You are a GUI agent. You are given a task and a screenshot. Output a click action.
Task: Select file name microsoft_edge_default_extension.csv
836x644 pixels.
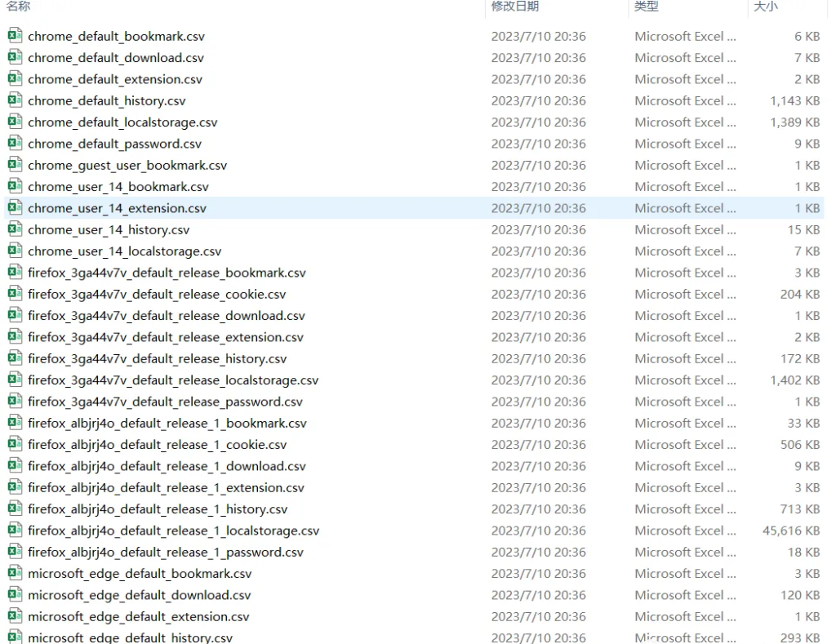tap(139, 617)
